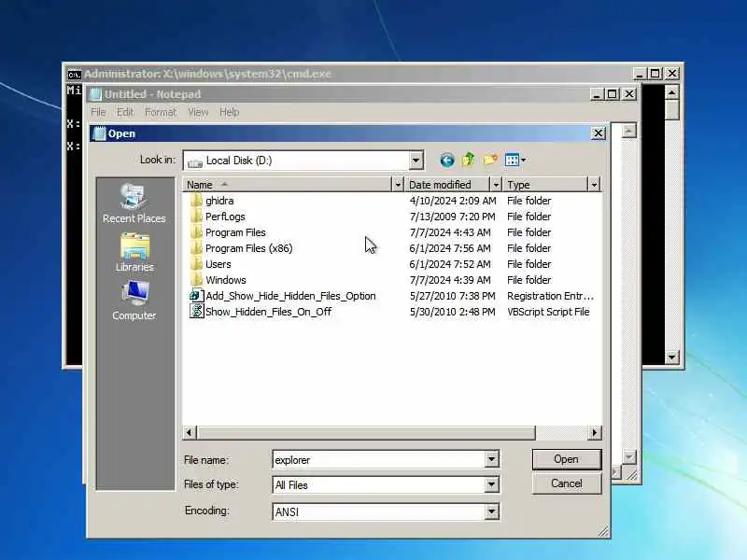Close the Open dialog with X
Image resolution: width=747 pixels, height=560 pixels.
(x=598, y=133)
